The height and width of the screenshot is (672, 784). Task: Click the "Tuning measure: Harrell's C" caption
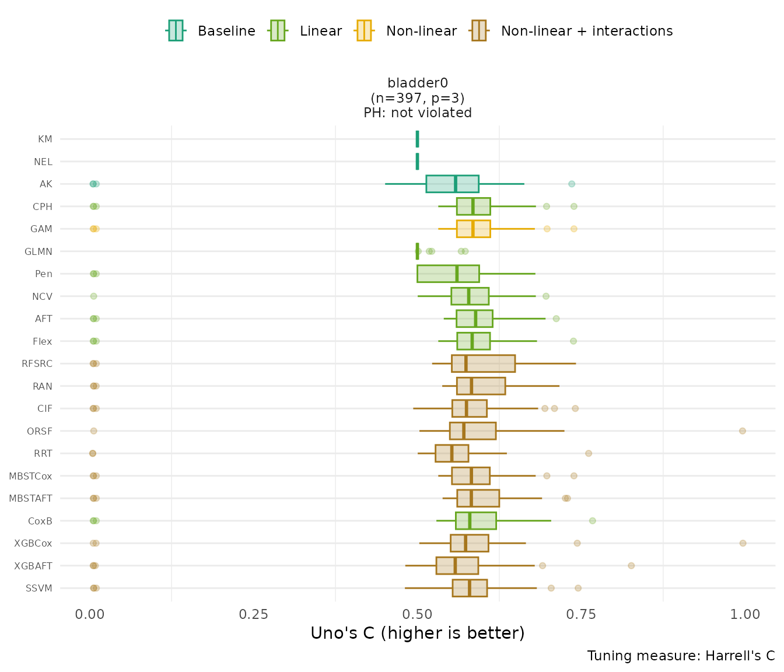pyautogui.click(x=681, y=656)
